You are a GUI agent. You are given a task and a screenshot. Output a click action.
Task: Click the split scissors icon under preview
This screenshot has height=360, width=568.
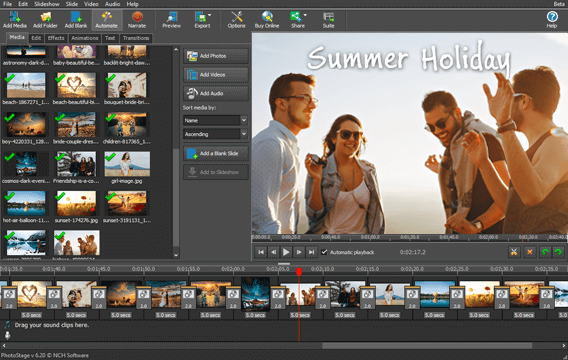click(x=514, y=252)
